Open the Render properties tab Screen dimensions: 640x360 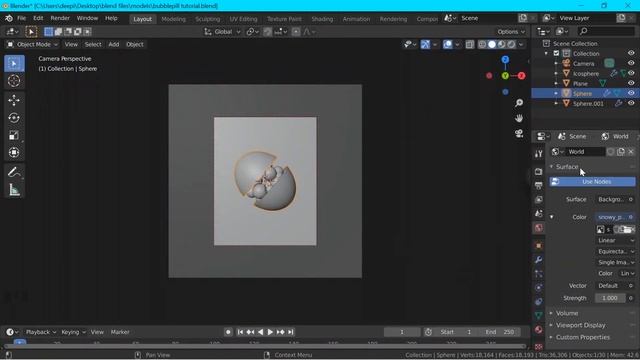pyautogui.click(x=538, y=171)
